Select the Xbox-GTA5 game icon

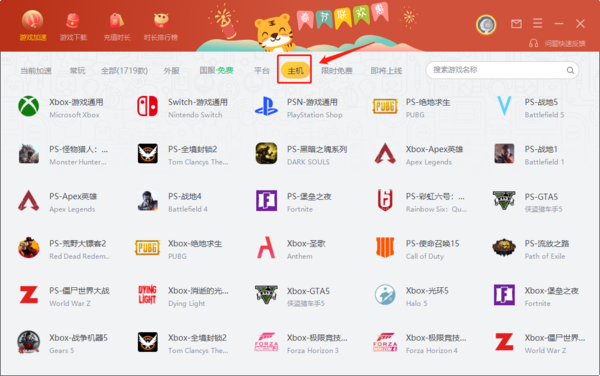266,294
